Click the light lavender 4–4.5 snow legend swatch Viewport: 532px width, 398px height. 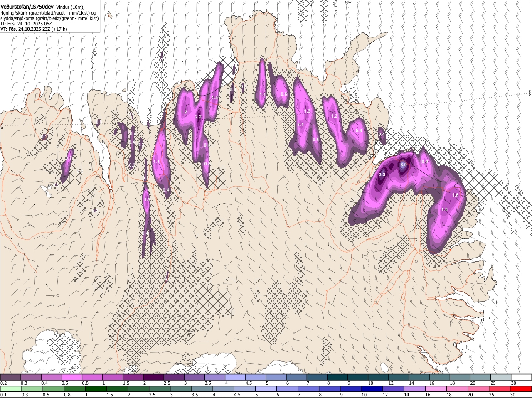pos(235,377)
